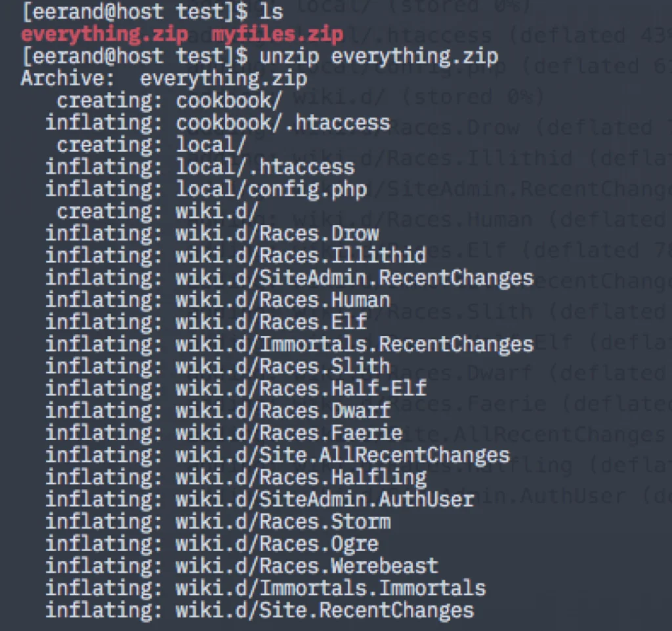This screenshot has width=672, height=631.
Task: Click the wiki.d/Races.Werebeast path
Action: [307, 565]
